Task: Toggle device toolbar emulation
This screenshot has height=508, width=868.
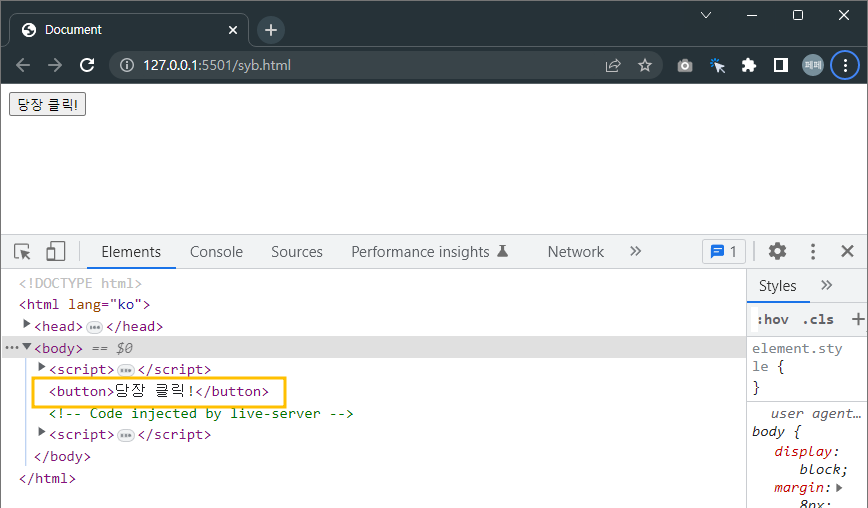Action: (55, 252)
